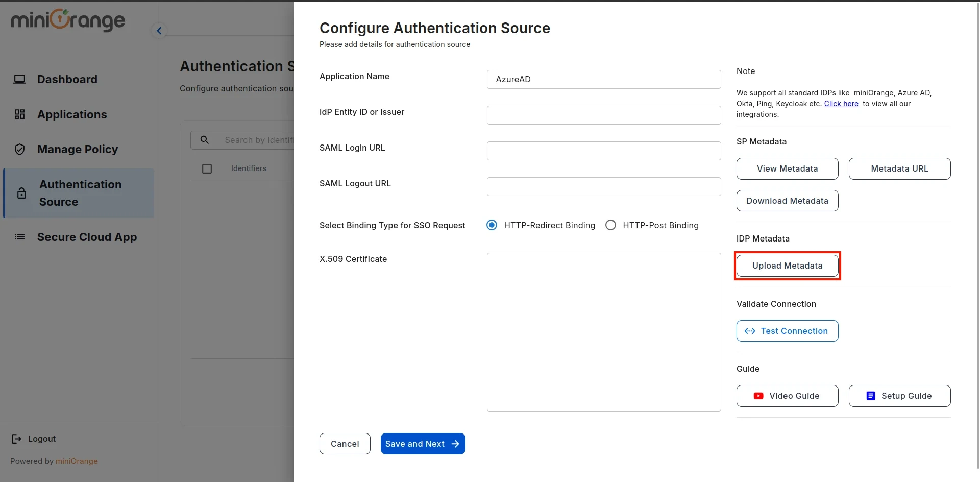Click the search magnifier icon
The image size is (980, 482).
(x=205, y=139)
